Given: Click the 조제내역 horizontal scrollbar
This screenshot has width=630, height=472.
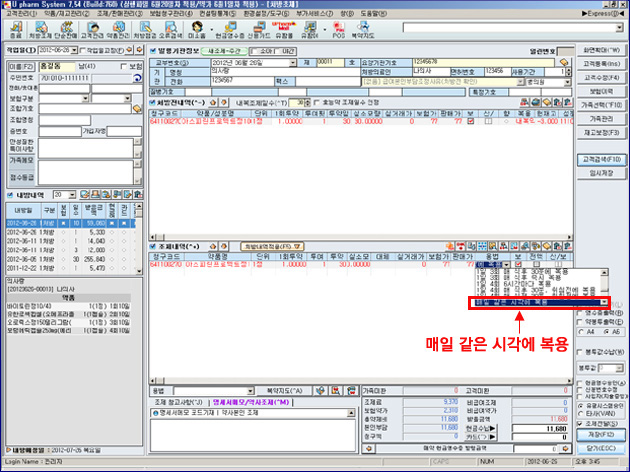Looking at the screenshot, I should [360, 380].
